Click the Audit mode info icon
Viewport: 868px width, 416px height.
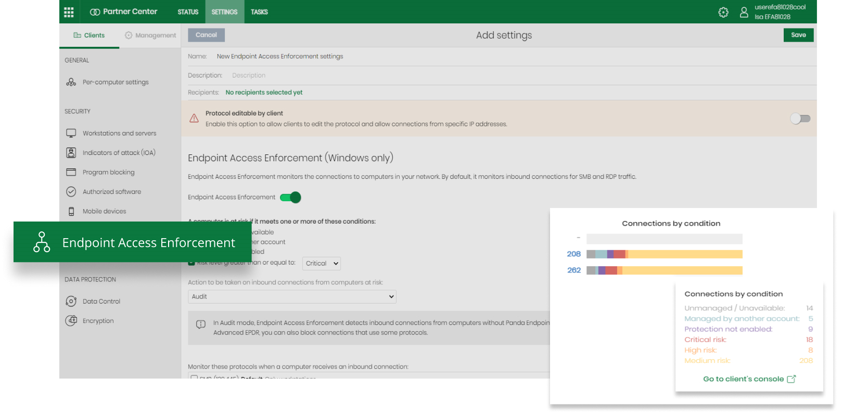pos(201,324)
